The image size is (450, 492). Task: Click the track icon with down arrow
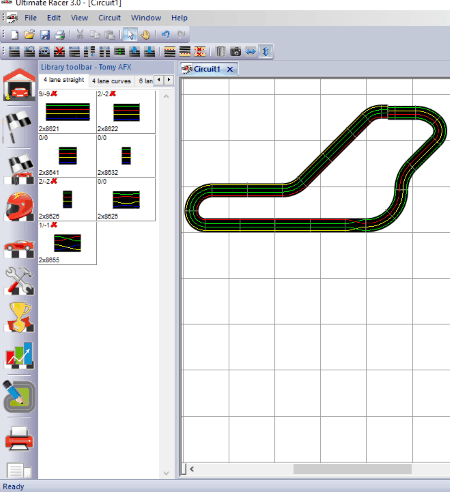pyautogui.click(x=150, y=51)
